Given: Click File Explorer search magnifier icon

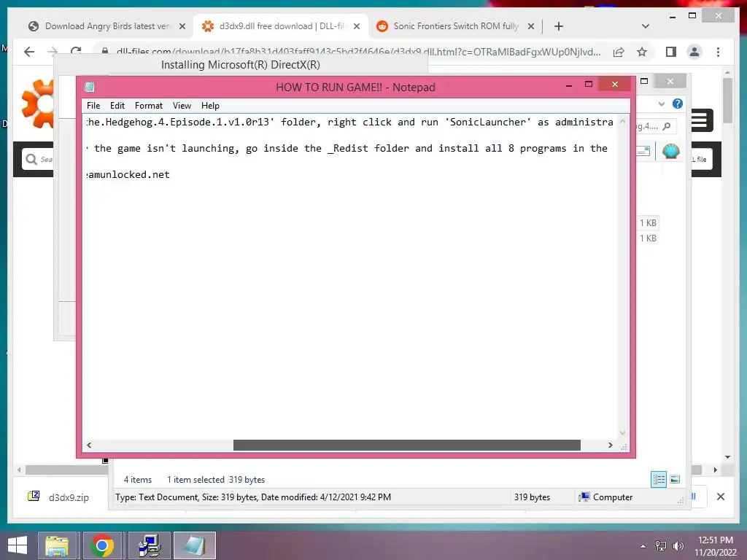Looking at the screenshot, I should (667, 126).
